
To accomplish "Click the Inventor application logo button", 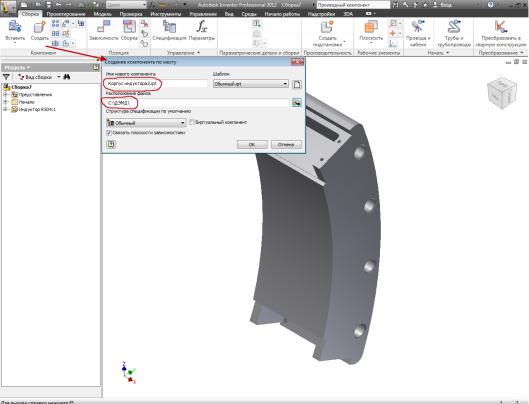I will point(8,7).
